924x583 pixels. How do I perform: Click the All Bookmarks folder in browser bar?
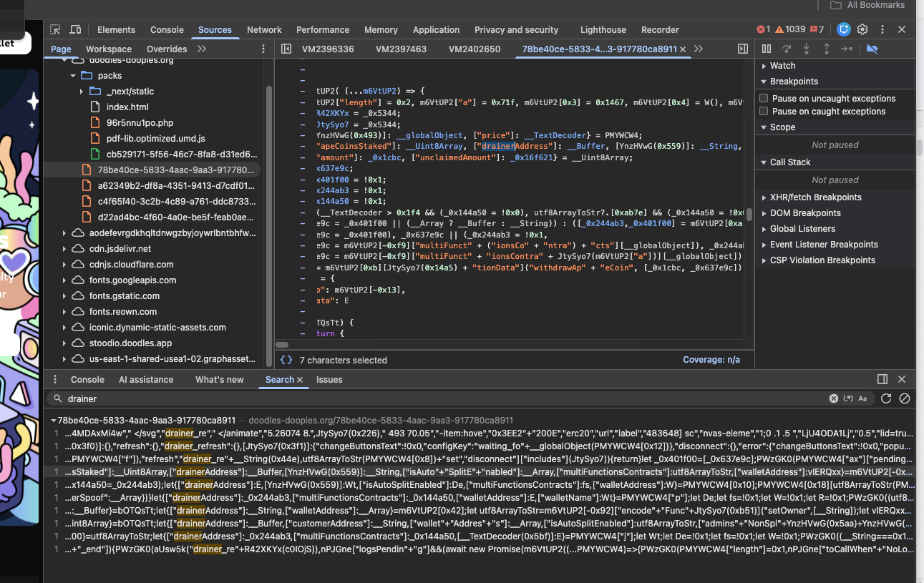click(x=867, y=5)
